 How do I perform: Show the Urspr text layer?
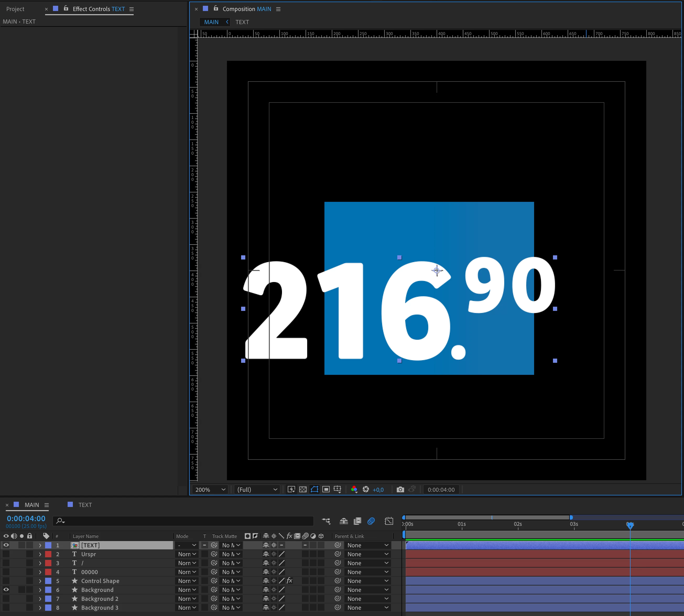pyautogui.click(x=6, y=554)
